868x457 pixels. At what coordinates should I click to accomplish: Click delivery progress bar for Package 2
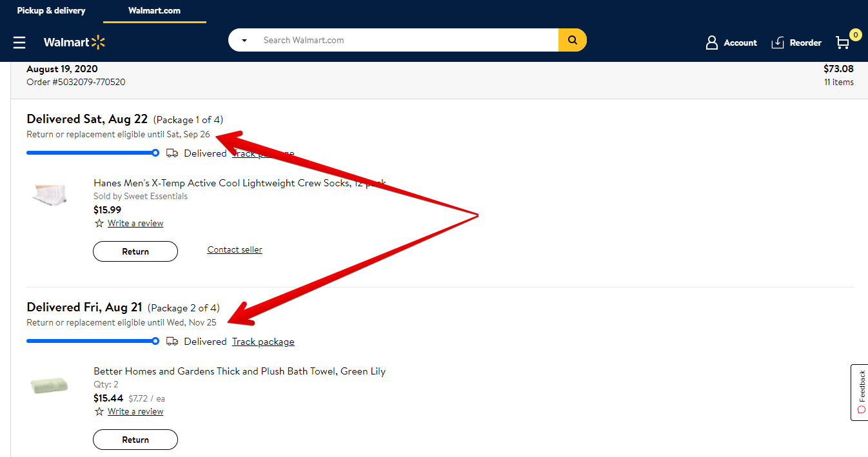click(93, 341)
